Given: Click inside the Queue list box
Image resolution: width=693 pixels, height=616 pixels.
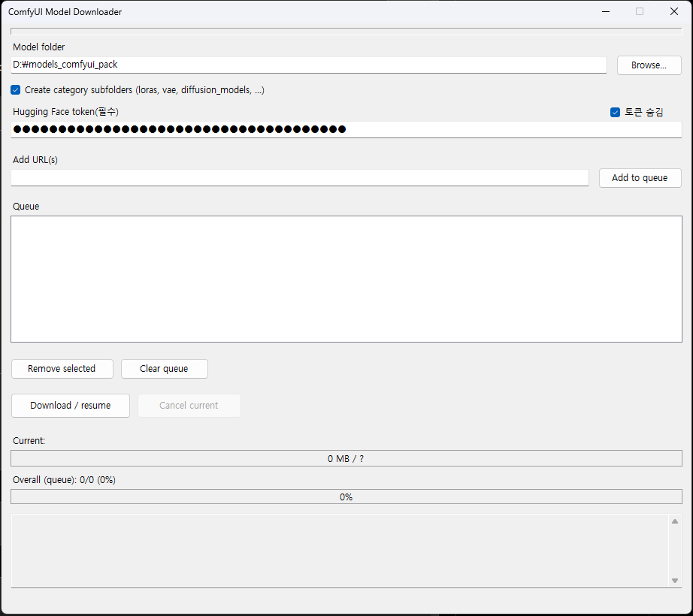Looking at the screenshot, I should click(346, 279).
